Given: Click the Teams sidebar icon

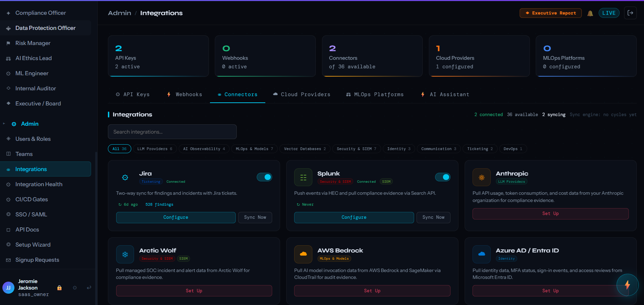Looking at the screenshot, I should pos(8,154).
